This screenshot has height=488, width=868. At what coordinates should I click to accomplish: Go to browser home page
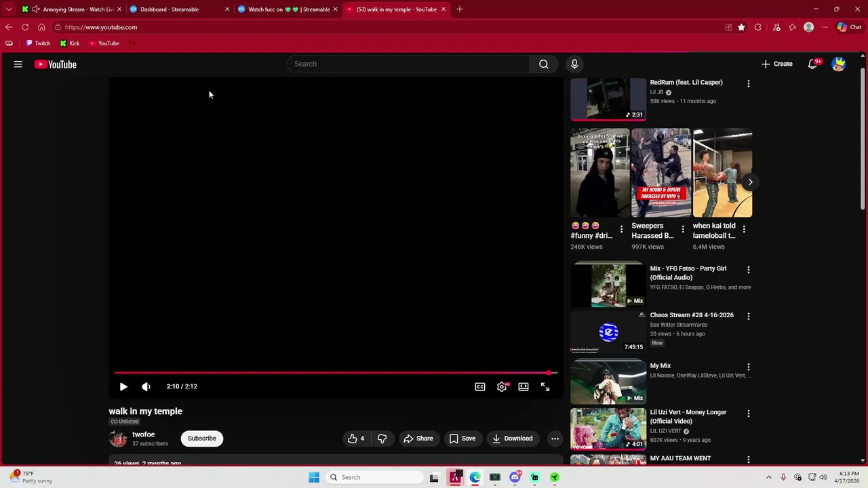[41, 27]
